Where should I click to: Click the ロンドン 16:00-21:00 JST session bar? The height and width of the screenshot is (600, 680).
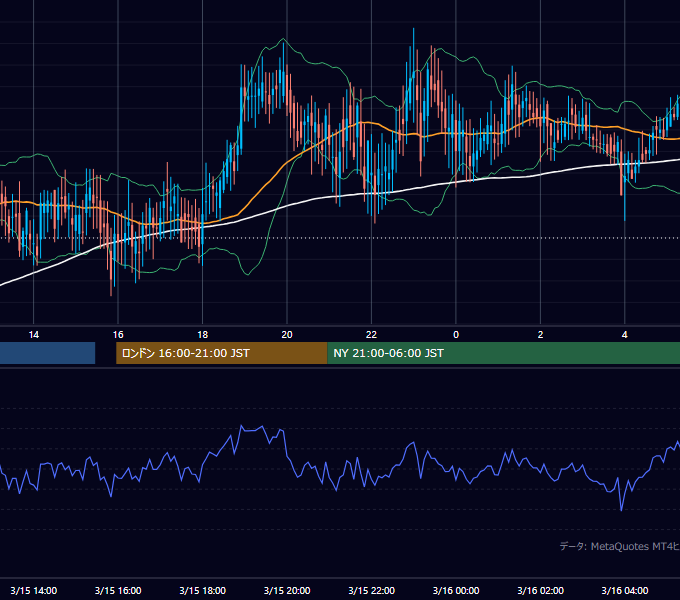tap(222, 353)
